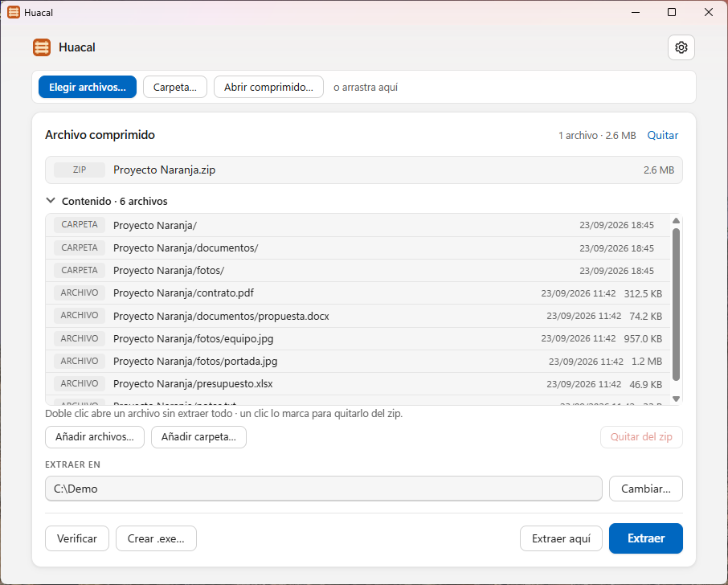Click the 46.9 KB size value

(646, 384)
